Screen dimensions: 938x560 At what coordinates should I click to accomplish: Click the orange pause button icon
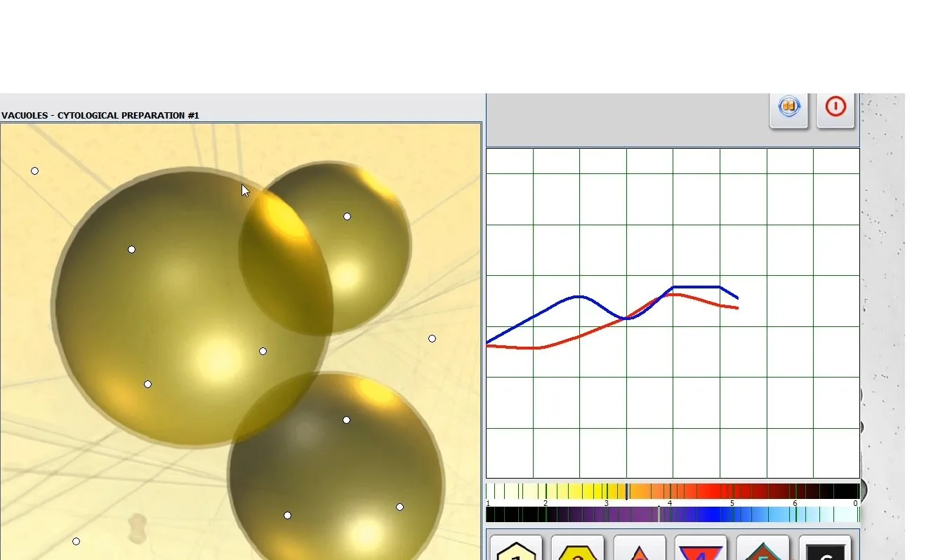(789, 107)
